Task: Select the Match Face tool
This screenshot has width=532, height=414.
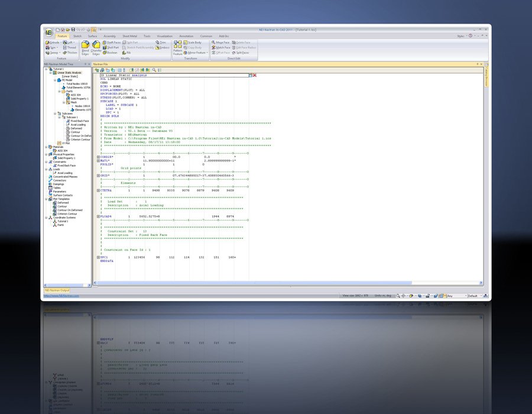Action: [x=220, y=47]
